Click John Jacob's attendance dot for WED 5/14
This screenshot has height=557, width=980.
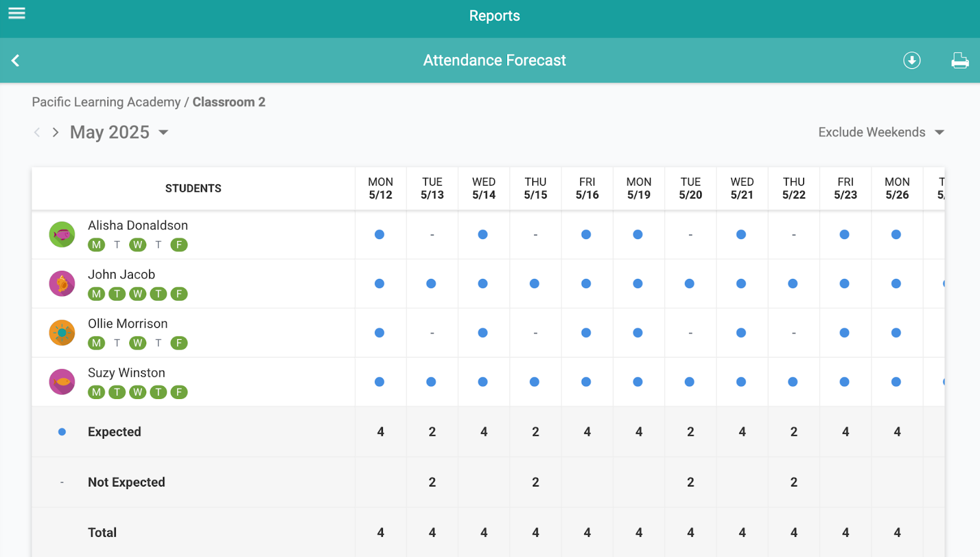[x=483, y=284]
